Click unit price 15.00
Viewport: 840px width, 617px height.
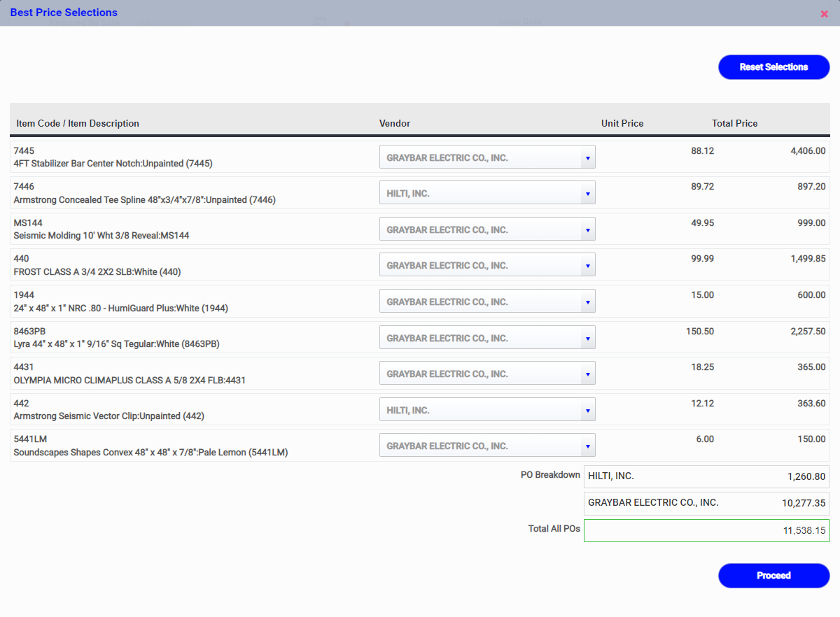coord(702,295)
